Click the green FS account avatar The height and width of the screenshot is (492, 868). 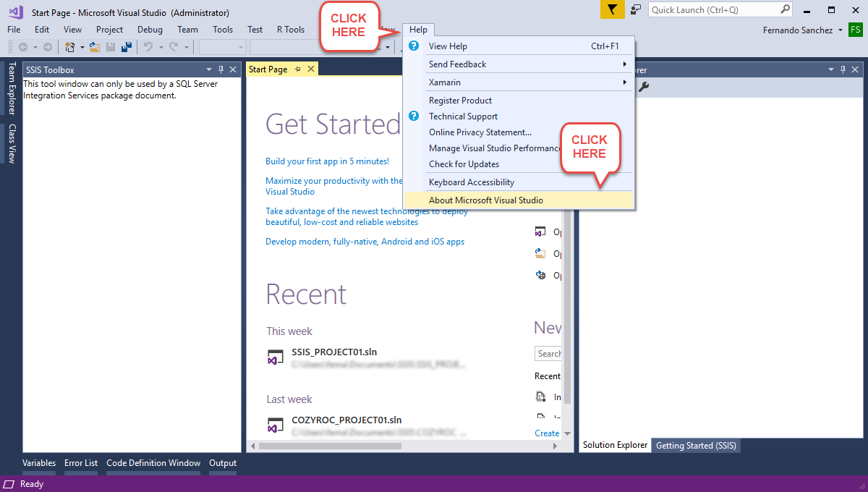click(856, 30)
